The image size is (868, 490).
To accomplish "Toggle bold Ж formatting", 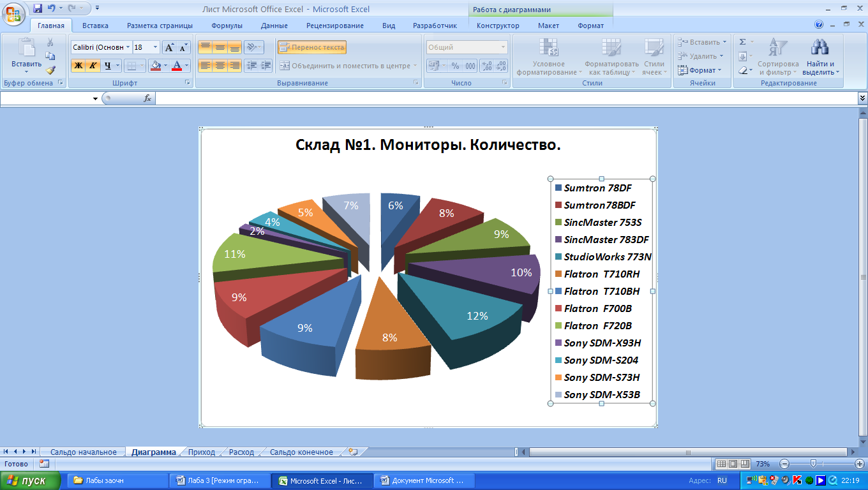I will click(x=78, y=65).
